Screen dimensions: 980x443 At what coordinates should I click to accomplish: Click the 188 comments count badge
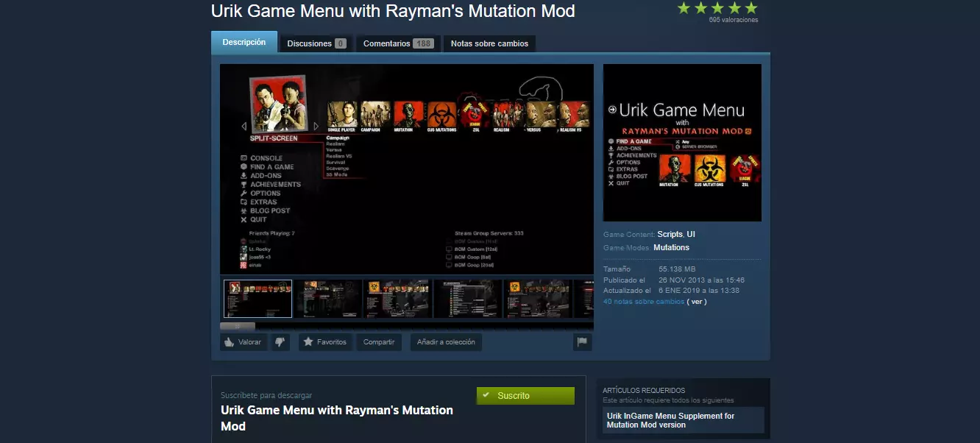423,43
